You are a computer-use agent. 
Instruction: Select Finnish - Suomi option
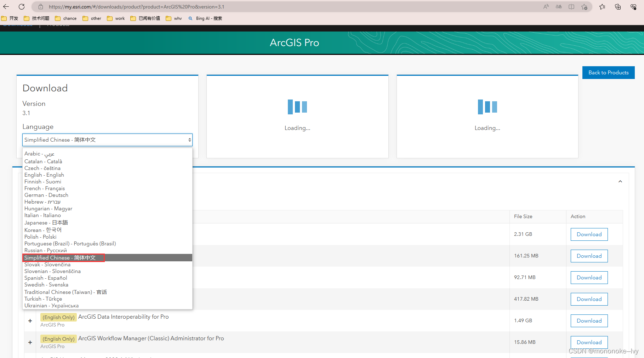(107, 182)
